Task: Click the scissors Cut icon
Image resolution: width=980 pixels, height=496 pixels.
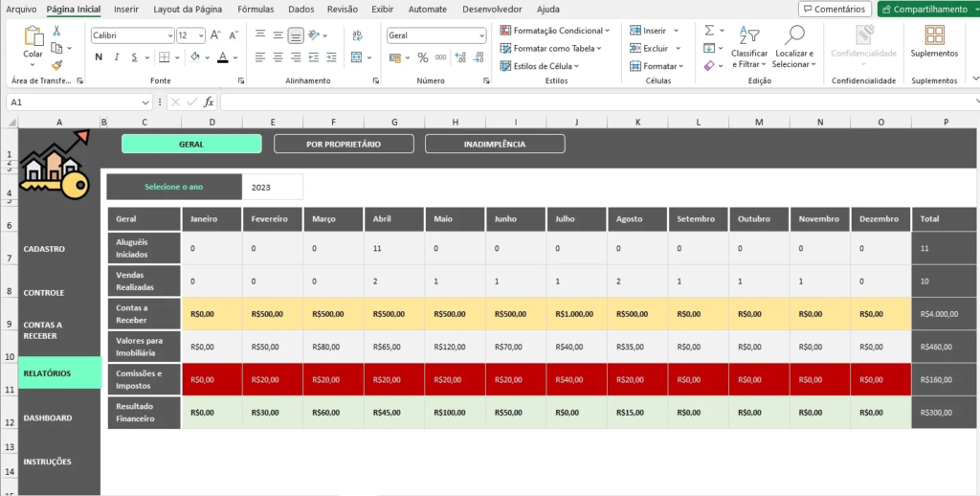Action: tap(57, 30)
